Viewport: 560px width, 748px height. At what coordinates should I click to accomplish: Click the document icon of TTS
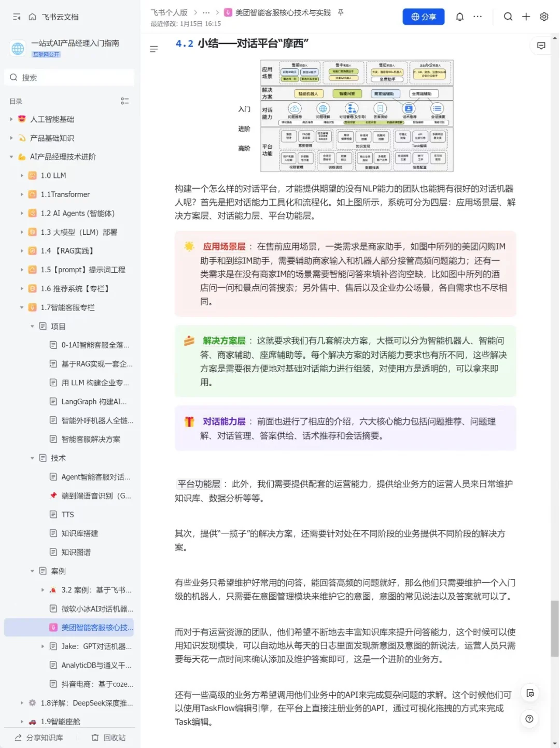tap(53, 514)
